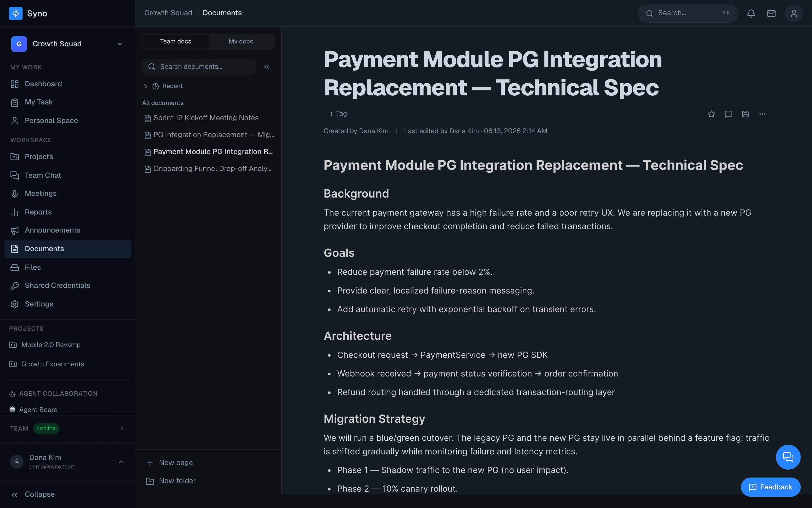Collapse the documents panel with double-chevron
Viewport: 812px width, 508px height.
267,67
